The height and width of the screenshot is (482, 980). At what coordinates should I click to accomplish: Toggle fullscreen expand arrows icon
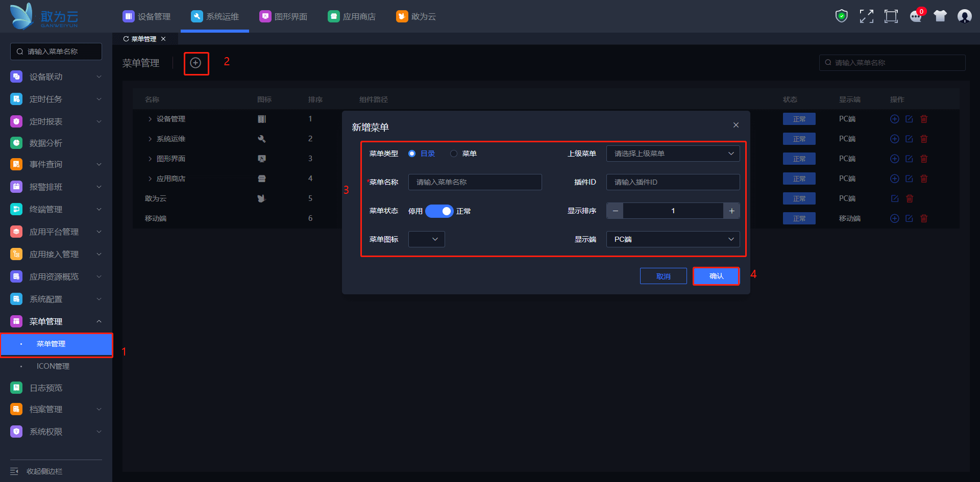866,16
